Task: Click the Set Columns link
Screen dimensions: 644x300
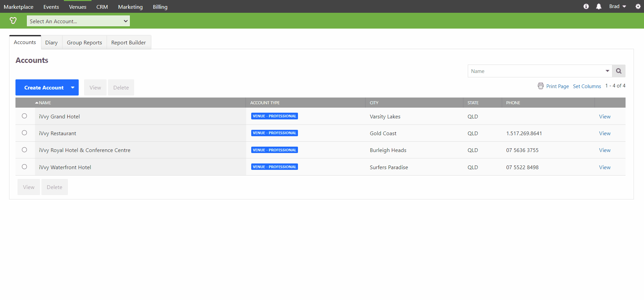Action: coord(587,86)
